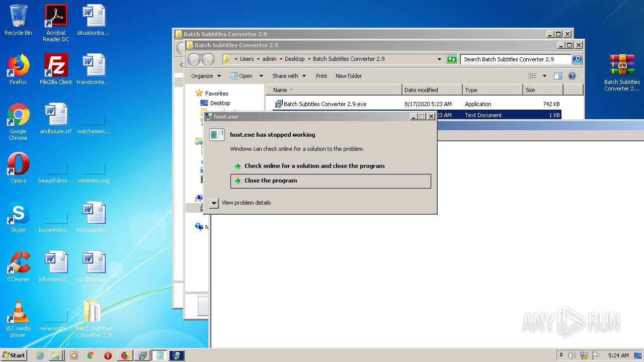The image size is (644, 362).
Task: Launch Acrobat Reader DC from desktop
Action: 56,23
